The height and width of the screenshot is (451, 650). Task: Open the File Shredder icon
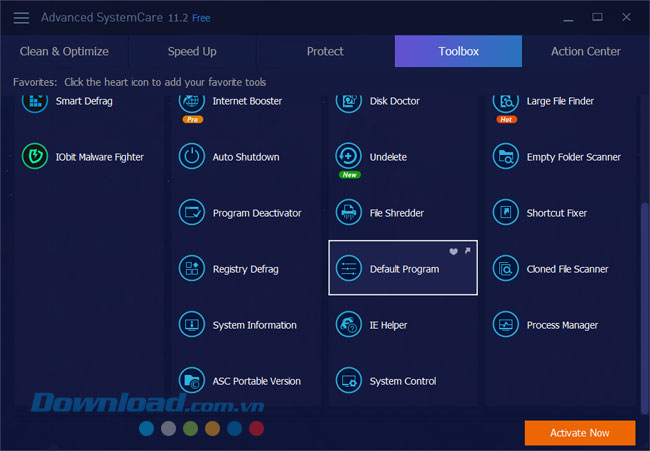click(x=349, y=212)
